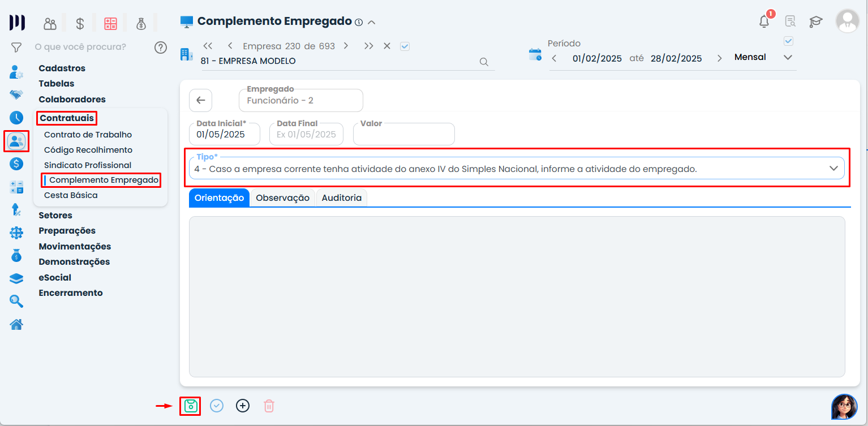Add a new record with plus icon
The height and width of the screenshot is (426, 868).
pos(243,406)
